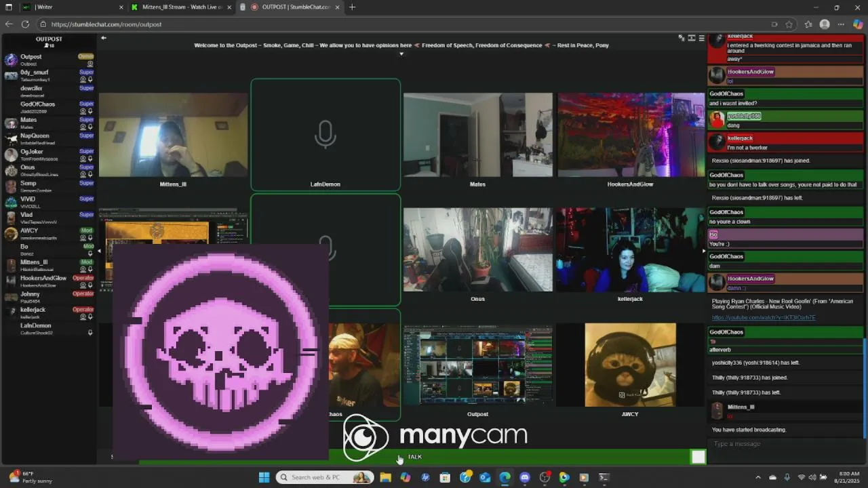Screen dimensions: 868x488
Task: Select the kellerjack webcam tile
Action: click(x=631, y=249)
